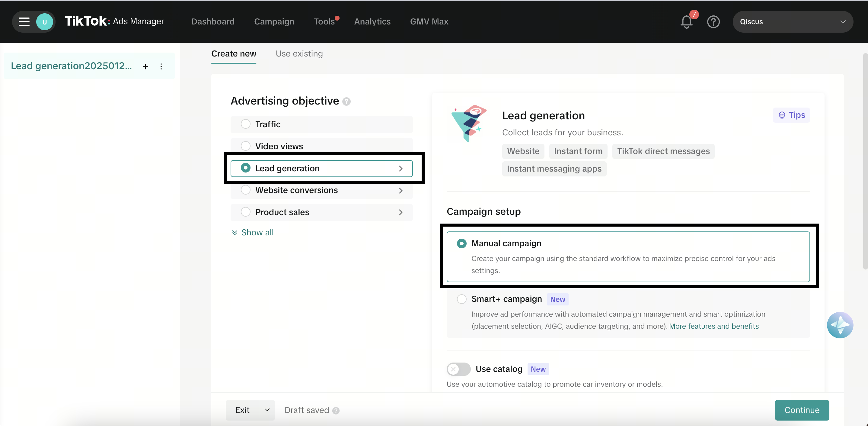Open the Tips button
This screenshot has width=868, height=426.
click(x=791, y=115)
